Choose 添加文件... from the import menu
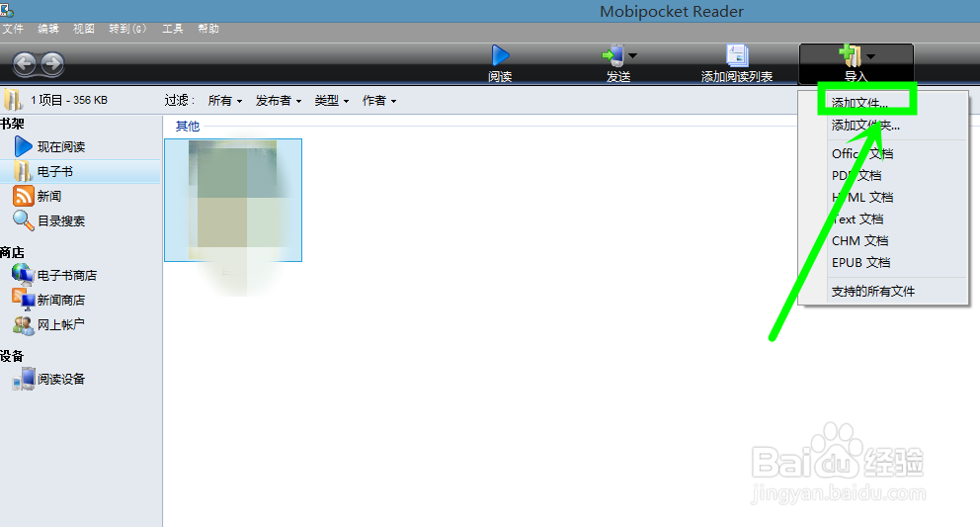980x527 pixels. [x=860, y=103]
